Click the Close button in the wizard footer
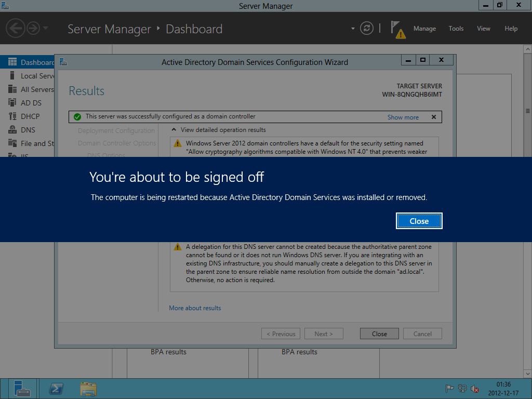The image size is (532, 399). 379,334
